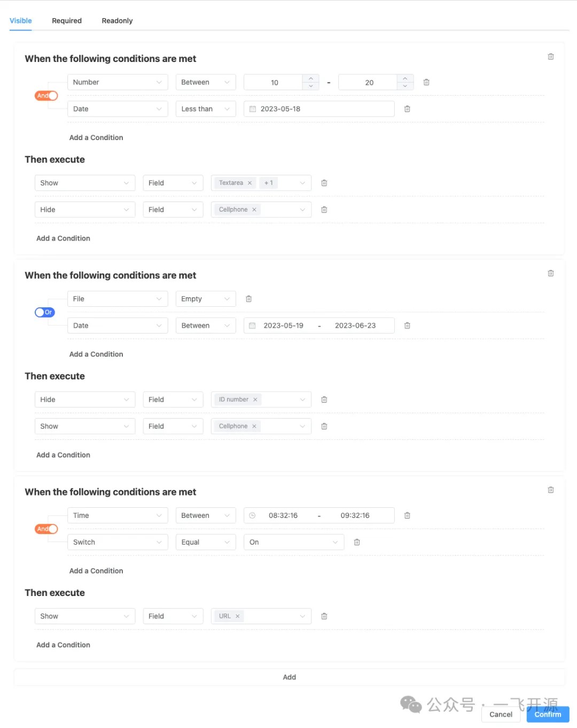Decrease the value 20 with the down stepper
577x728 pixels.
(405, 86)
